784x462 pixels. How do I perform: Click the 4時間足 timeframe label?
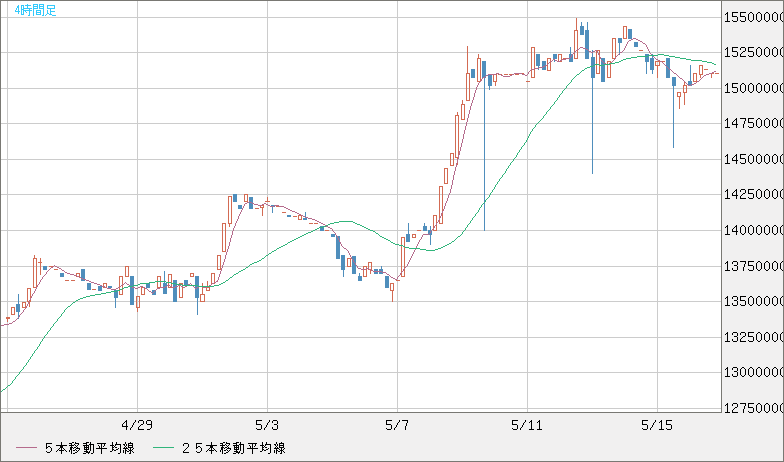36,10
